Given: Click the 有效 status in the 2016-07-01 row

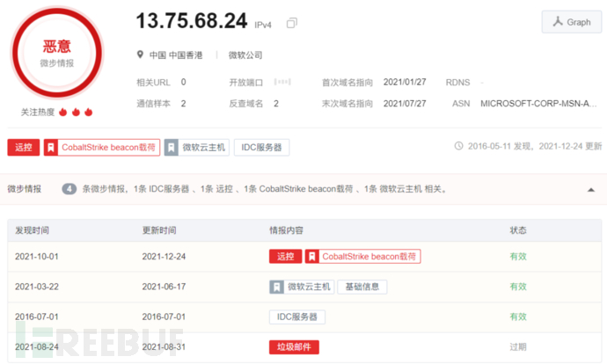Looking at the screenshot, I should coord(518,317).
